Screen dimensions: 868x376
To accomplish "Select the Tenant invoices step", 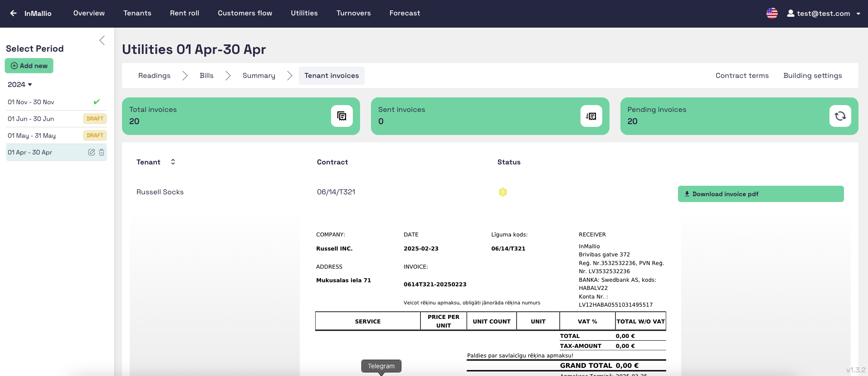I will pyautogui.click(x=332, y=76).
